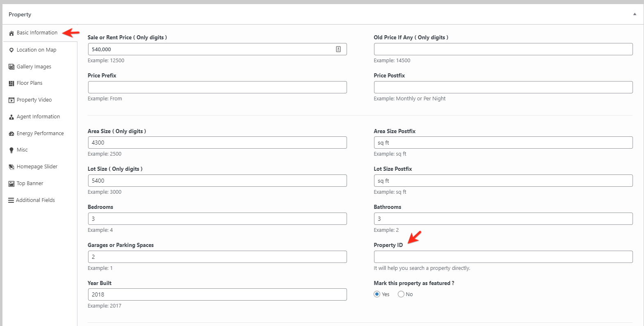Click the Additional Fields list icon
This screenshot has height=326, width=644.
(x=11, y=200)
